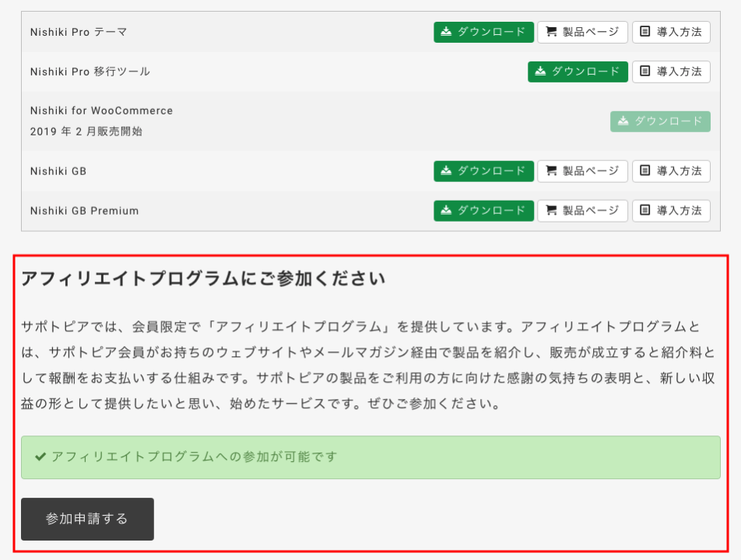Screen dimensions: 741x560
Task: Click the paragraph beginning 'サポトピアでは、会員限定で'
Action: (x=369, y=365)
